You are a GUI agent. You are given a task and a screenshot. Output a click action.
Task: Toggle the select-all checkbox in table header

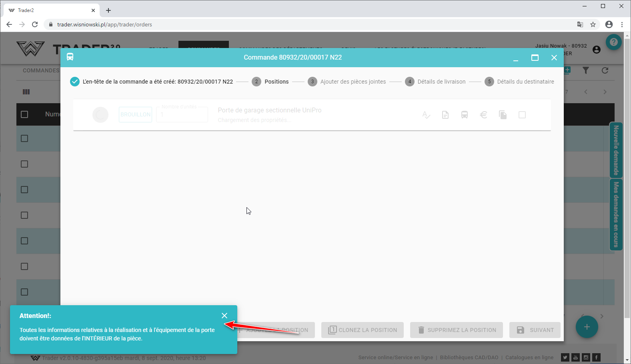tap(24, 114)
